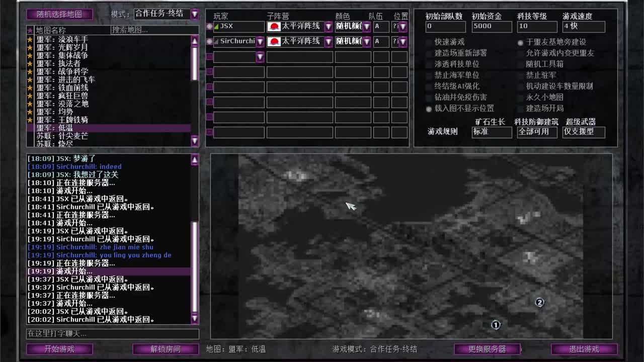This screenshot has height=362, width=644.
Task: Select map 盟军: 低温 in list
Action: (109, 128)
